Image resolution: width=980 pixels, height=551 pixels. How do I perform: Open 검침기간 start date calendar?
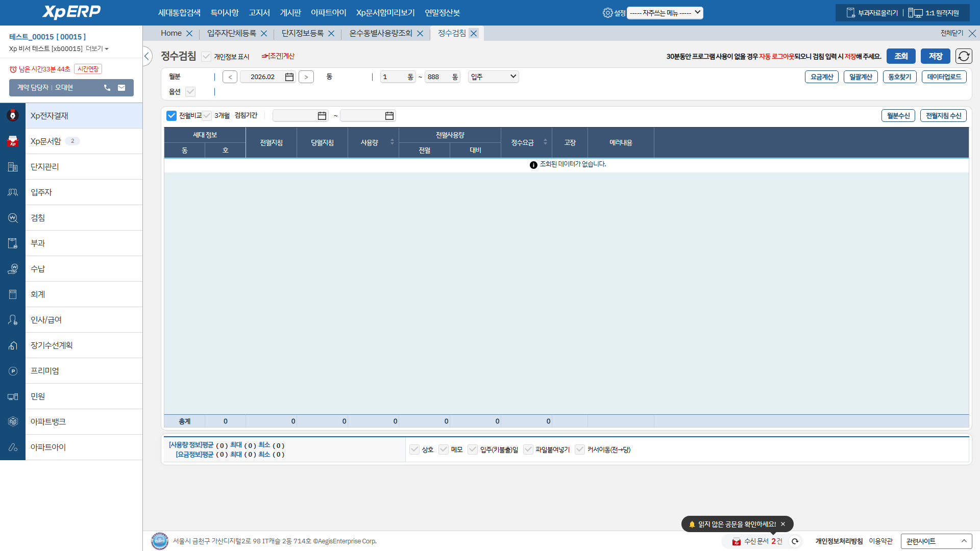click(322, 116)
